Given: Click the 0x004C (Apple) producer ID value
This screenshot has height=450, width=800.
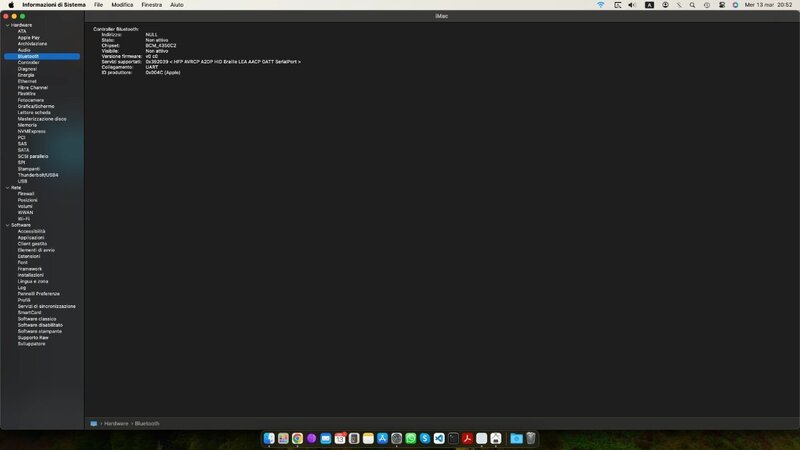Looking at the screenshot, I should [x=163, y=72].
